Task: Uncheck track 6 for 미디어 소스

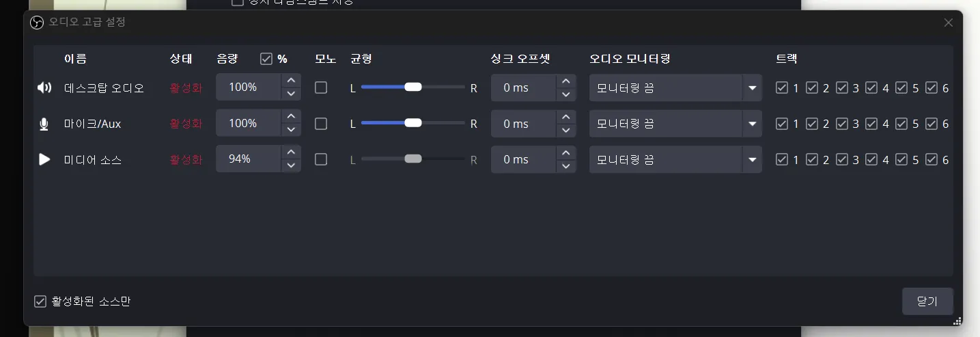Action: click(x=931, y=159)
